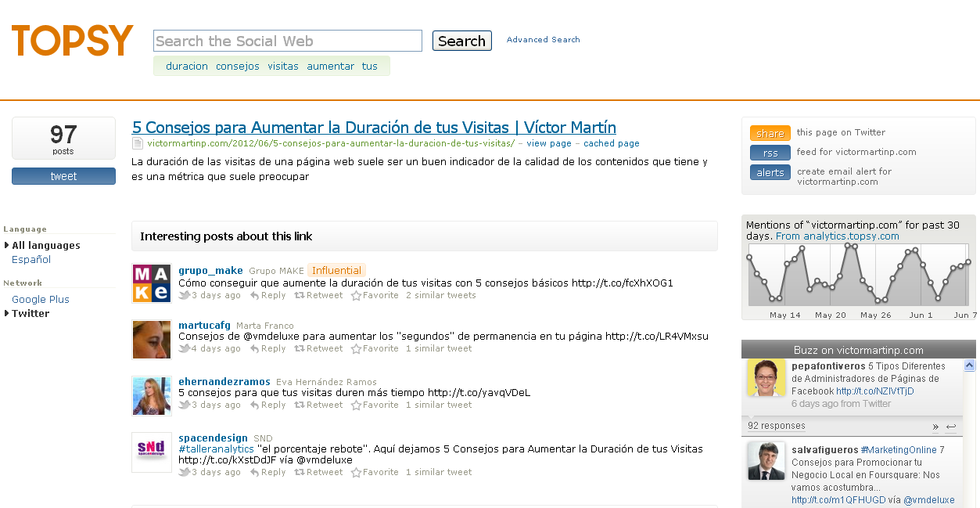Open the ehernandezramos username link

tap(224, 382)
